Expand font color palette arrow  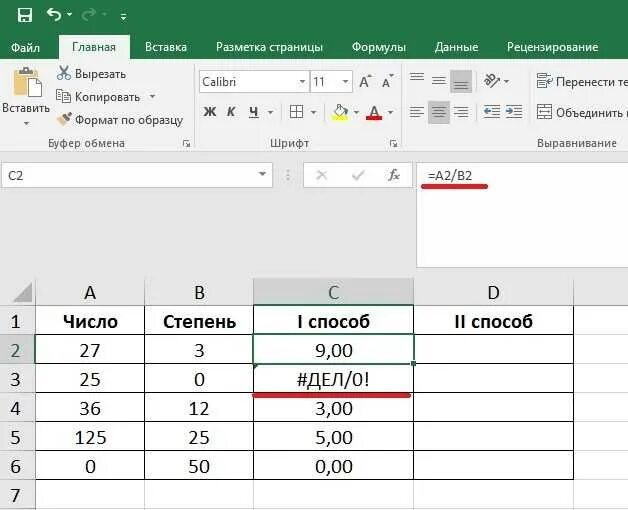(390, 112)
